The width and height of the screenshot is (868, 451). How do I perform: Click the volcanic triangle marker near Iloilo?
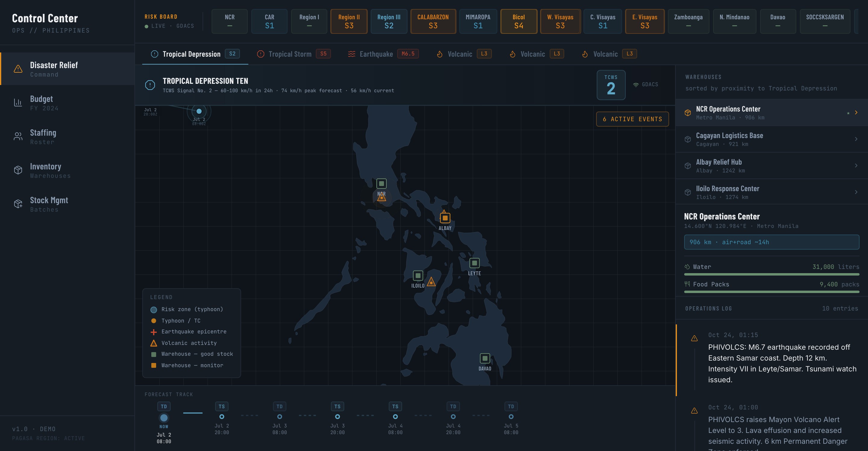coord(431,282)
